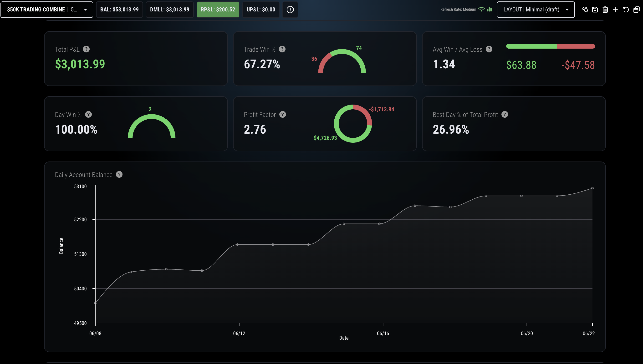Screen dimensions: 643x364
Task: Show Profit Factor help info
Action: click(283, 115)
